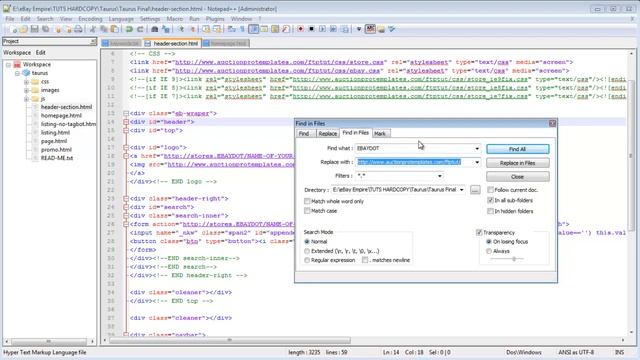This screenshot has width=640, height=360.
Task: Open the Directory dropdown arrow
Action: [462, 190]
